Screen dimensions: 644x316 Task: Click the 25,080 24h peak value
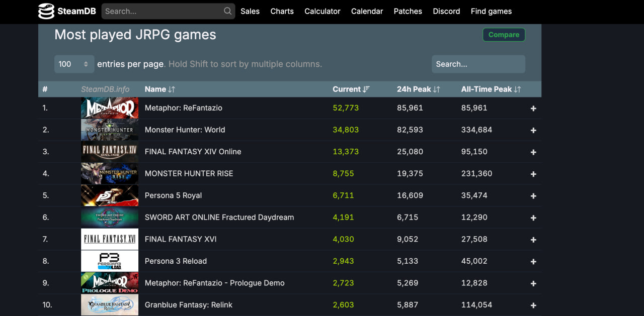coord(410,152)
